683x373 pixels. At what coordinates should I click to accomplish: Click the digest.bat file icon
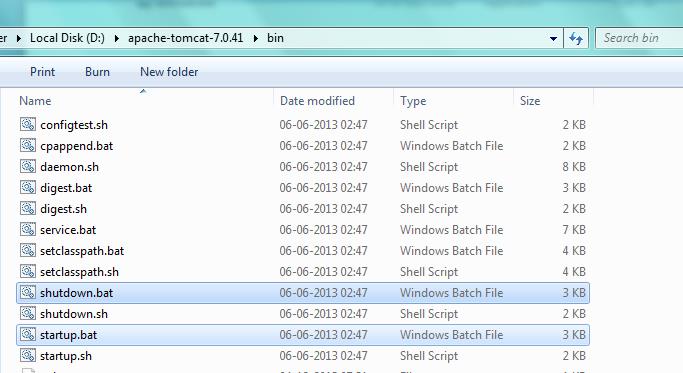click(x=27, y=187)
